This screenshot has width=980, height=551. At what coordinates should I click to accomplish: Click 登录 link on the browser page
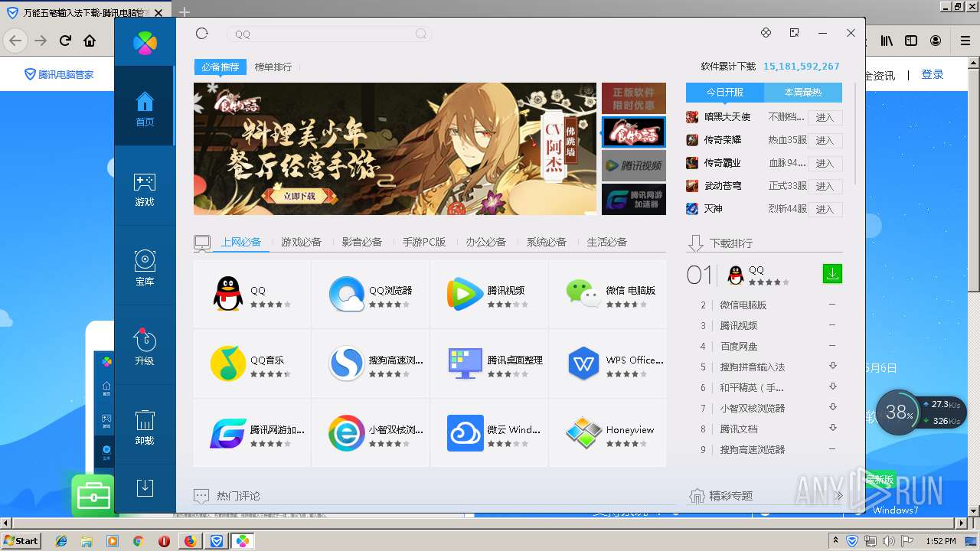(932, 74)
